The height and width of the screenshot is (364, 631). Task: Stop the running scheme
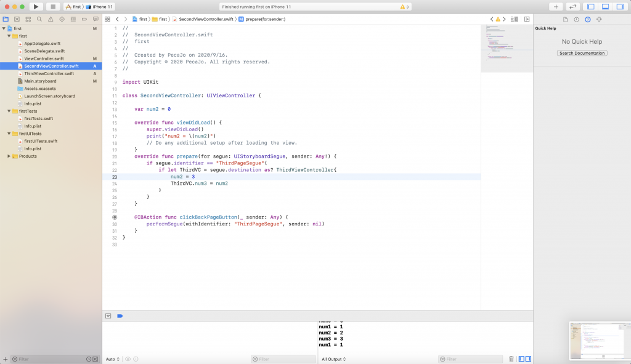click(x=53, y=6)
